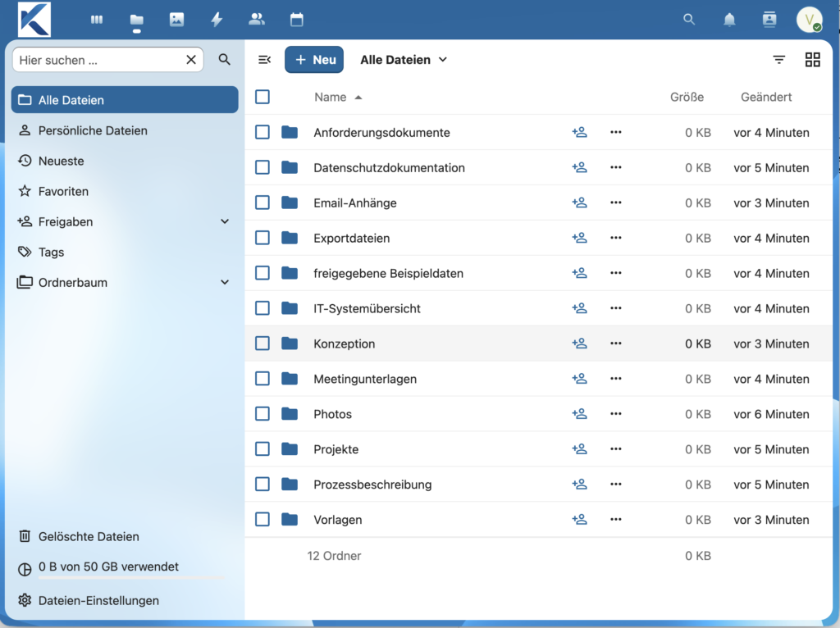This screenshot has width=840, height=628.
Task: Switch to grid view
Action: 813,59
